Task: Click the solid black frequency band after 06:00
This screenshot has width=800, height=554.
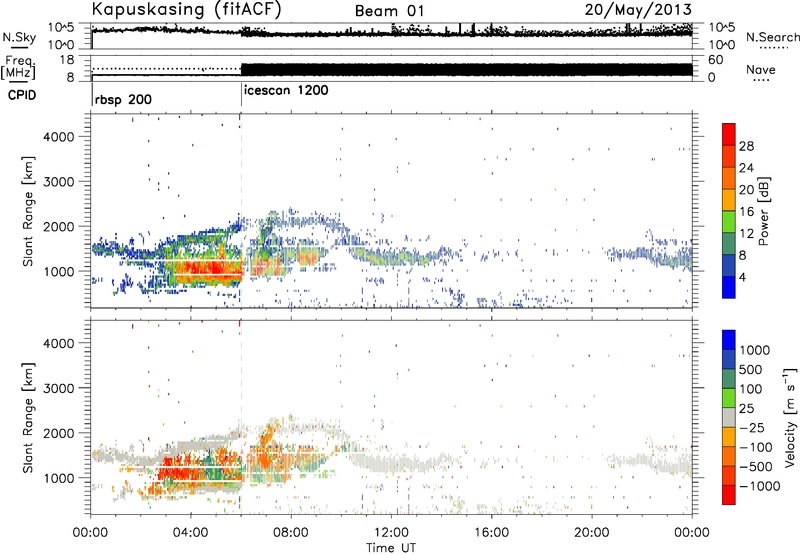Action: click(467, 70)
